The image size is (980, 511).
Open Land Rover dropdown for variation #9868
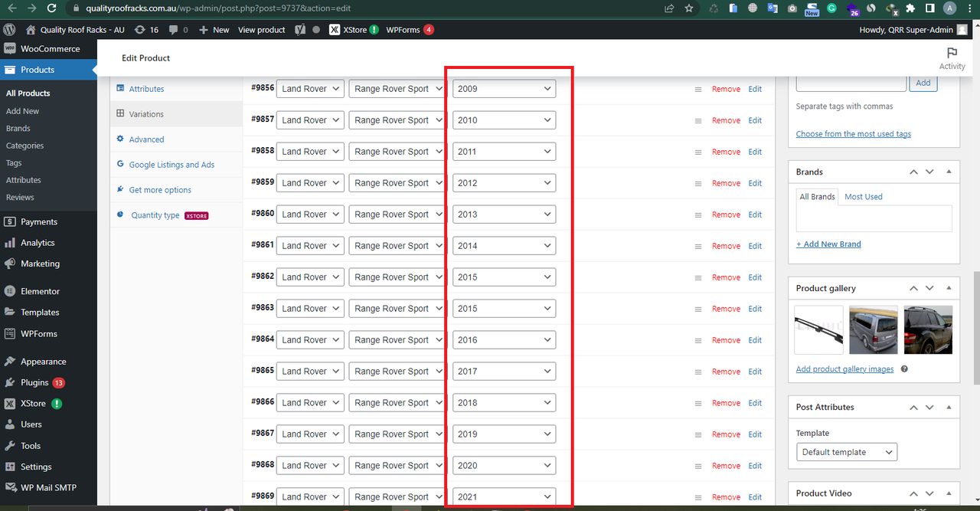click(x=310, y=466)
